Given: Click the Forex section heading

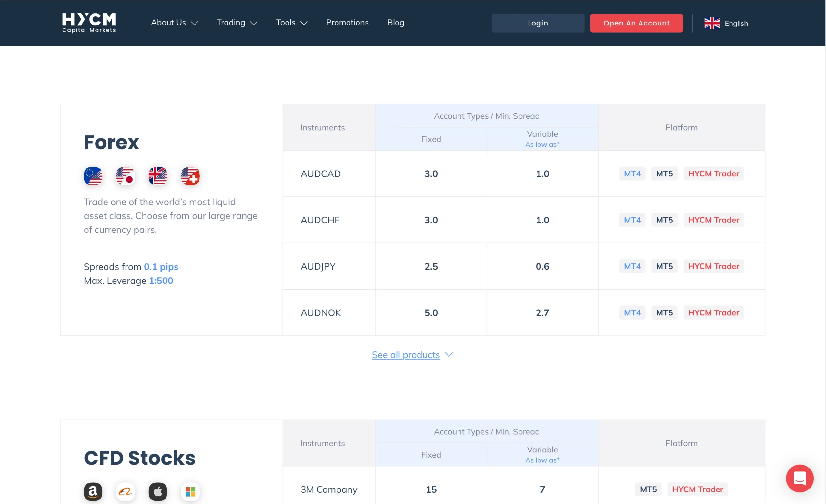Looking at the screenshot, I should (x=111, y=142).
